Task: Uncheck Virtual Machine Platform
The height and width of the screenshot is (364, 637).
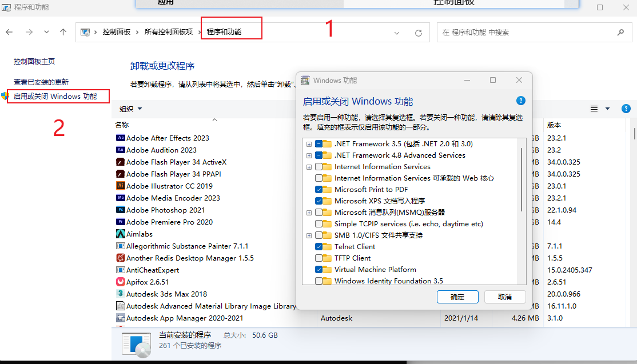Action: tap(318, 270)
